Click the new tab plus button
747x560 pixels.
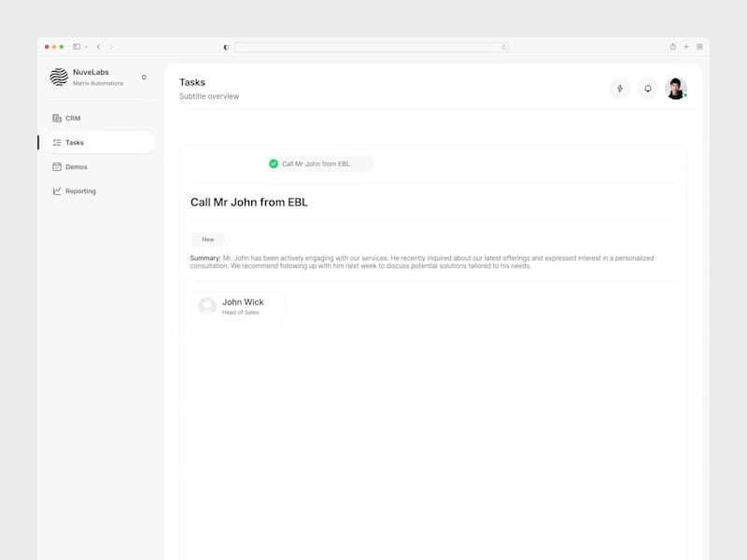point(684,46)
